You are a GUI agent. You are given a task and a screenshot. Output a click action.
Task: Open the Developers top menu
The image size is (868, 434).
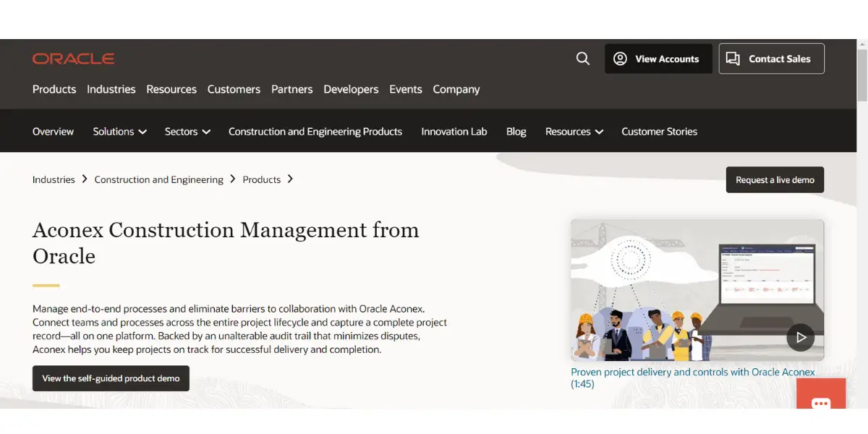pos(351,89)
